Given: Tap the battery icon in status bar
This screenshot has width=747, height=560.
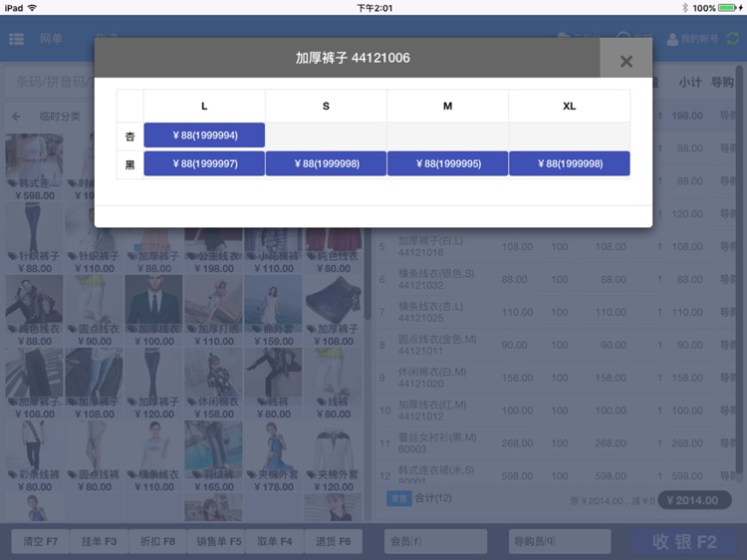Looking at the screenshot, I should tap(727, 8).
